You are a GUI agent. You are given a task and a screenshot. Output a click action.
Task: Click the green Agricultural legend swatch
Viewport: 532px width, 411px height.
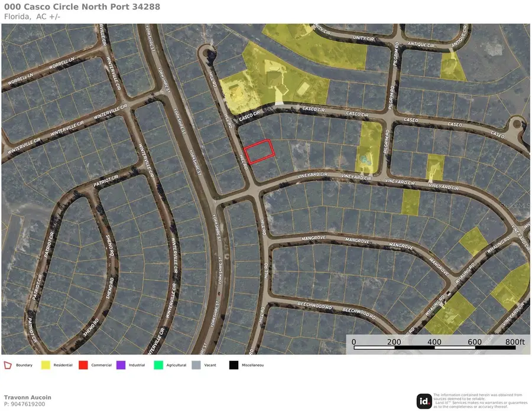158,365
